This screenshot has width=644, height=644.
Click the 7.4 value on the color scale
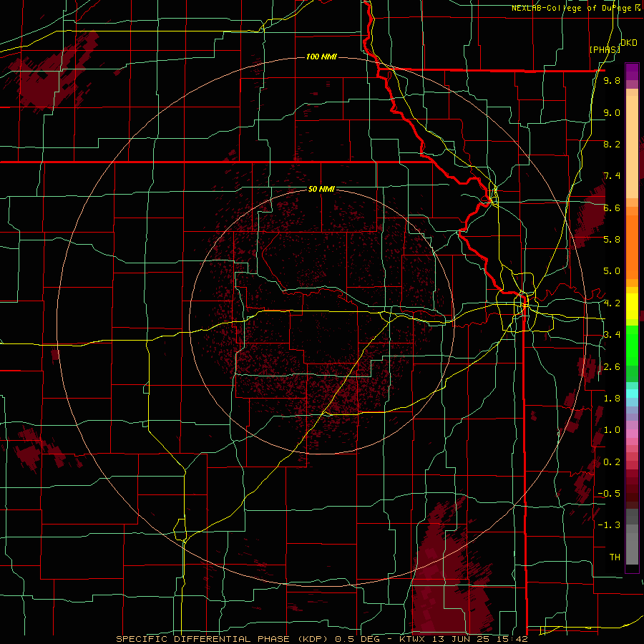point(612,176)
